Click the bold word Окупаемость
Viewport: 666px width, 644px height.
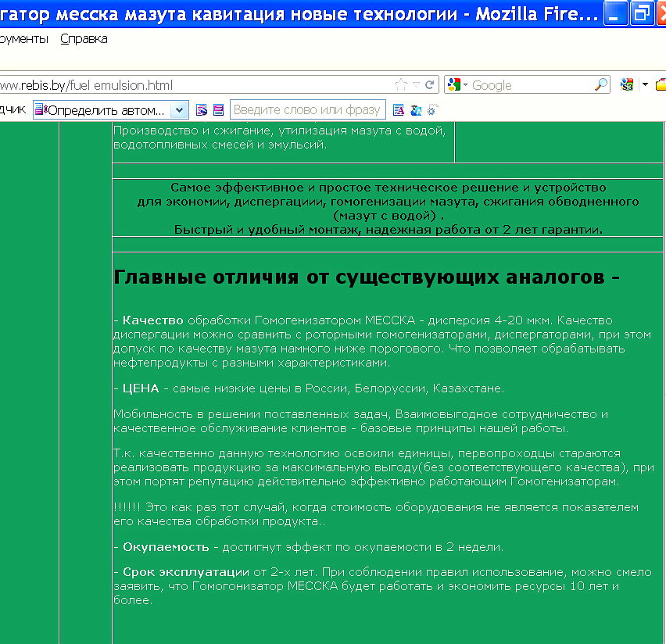(x=166, y=547)
